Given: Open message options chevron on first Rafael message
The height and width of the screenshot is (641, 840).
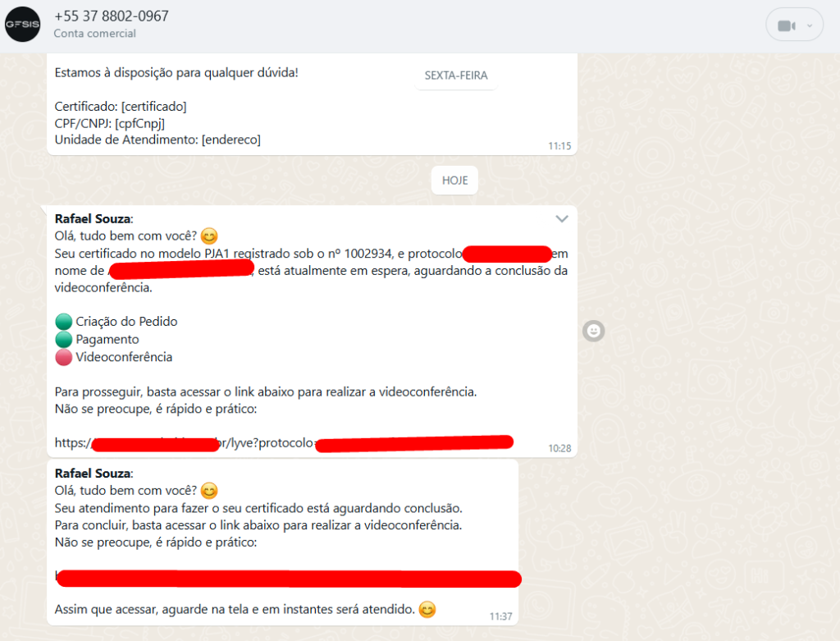Looking at the screenshot, I should tap(561, 218).
